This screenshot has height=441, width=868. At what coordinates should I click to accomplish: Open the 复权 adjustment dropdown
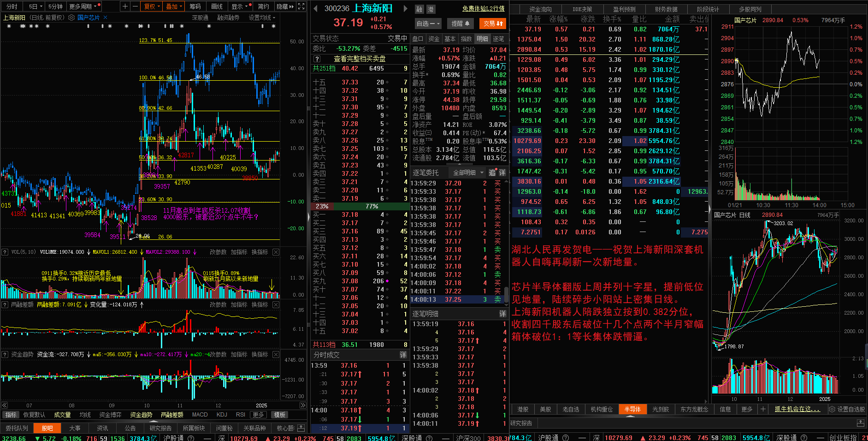click(x=152, y=6)
